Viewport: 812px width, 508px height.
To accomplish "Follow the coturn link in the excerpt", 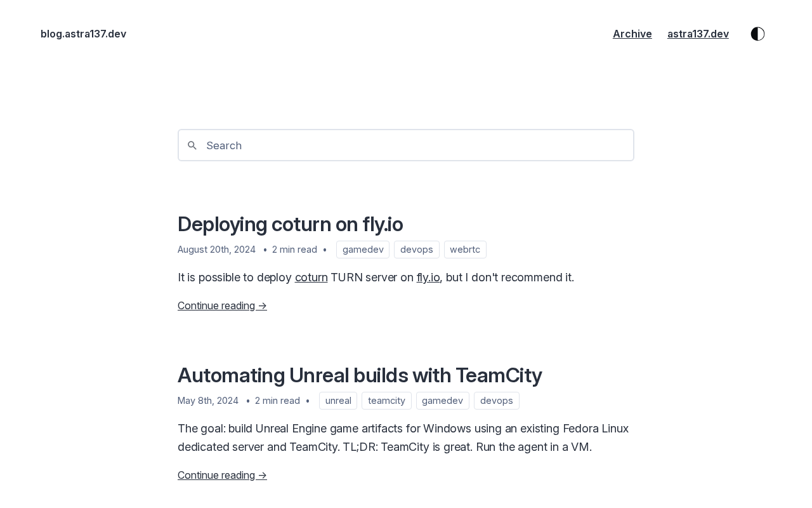I will tap(311, 277).
